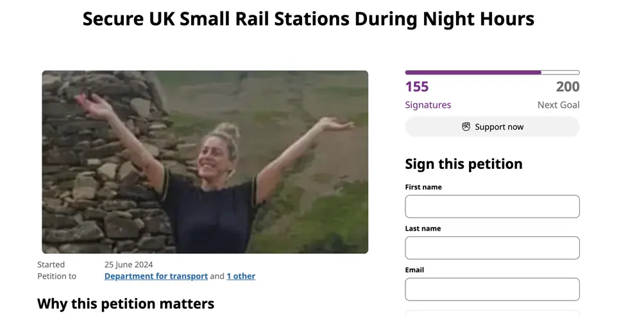Click the "Email" field label
The height and width of the screenshot is (316, 644).
pos(415,270)
